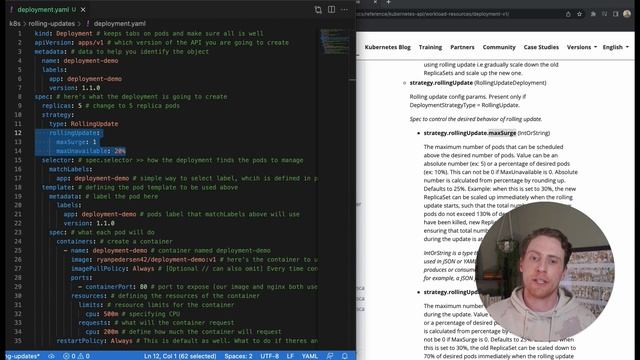
Task: Click the feedback icon in status bar
Action: coord(330,356)
